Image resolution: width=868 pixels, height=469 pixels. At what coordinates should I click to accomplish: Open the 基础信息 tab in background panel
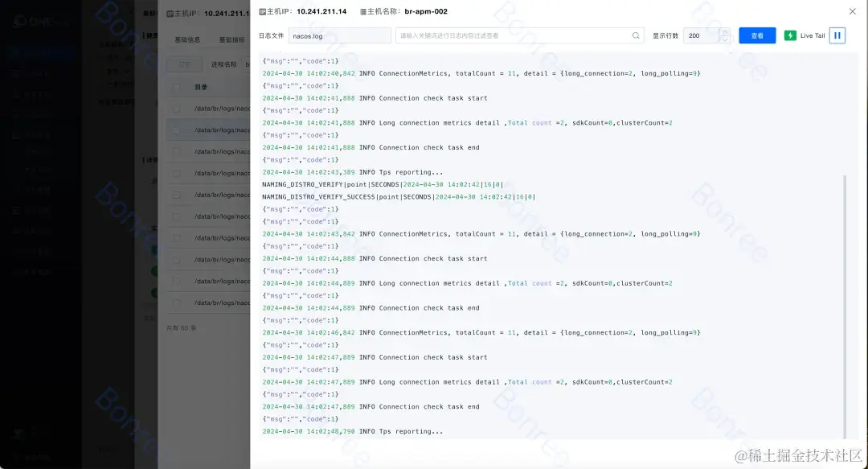pos(187,40)
